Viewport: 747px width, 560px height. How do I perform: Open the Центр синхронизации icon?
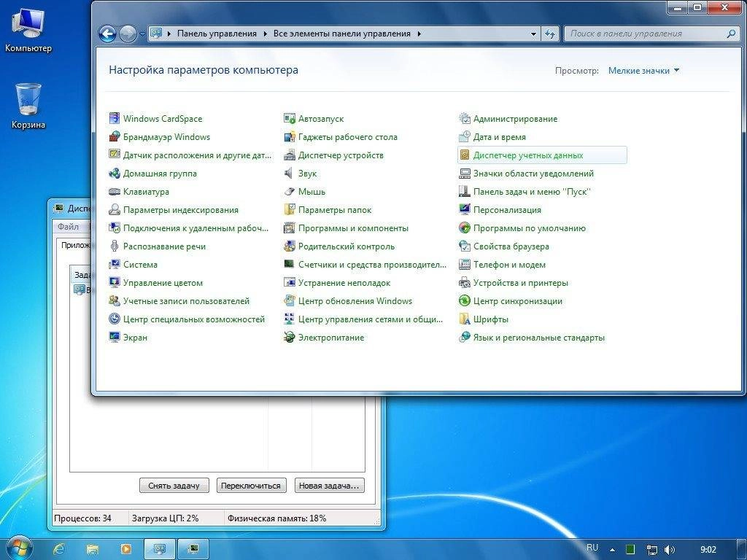tap(465, 301)
